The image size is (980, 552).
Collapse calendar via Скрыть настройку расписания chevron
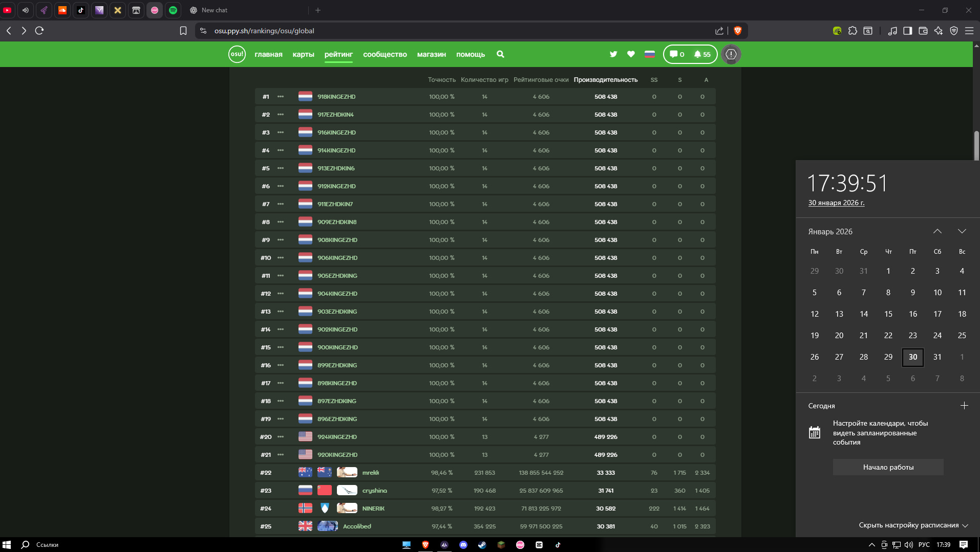coord(965,525)
